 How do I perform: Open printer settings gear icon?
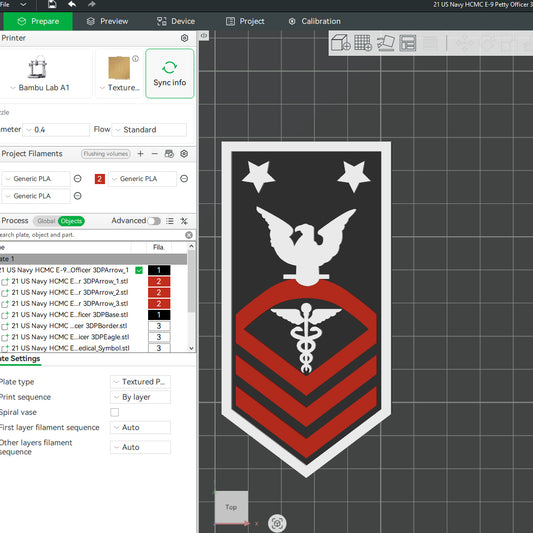click(184, 38)
